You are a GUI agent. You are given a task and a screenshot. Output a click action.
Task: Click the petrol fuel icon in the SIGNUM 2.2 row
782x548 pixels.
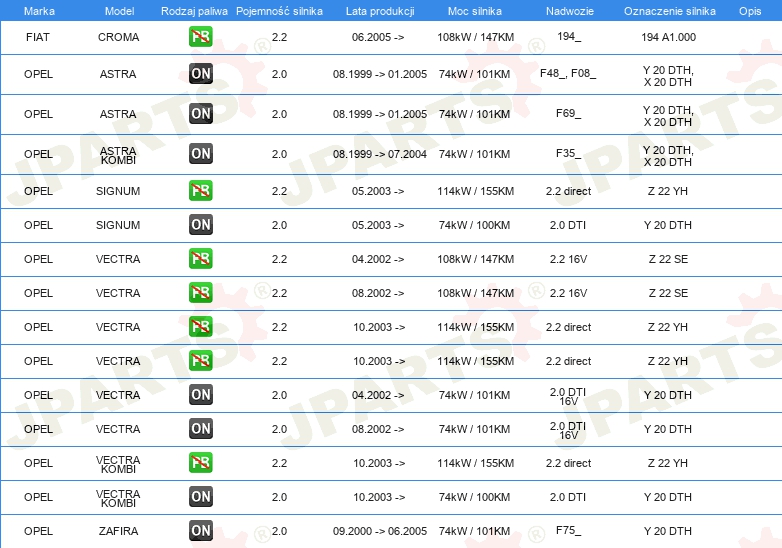[x=200, y=191]
